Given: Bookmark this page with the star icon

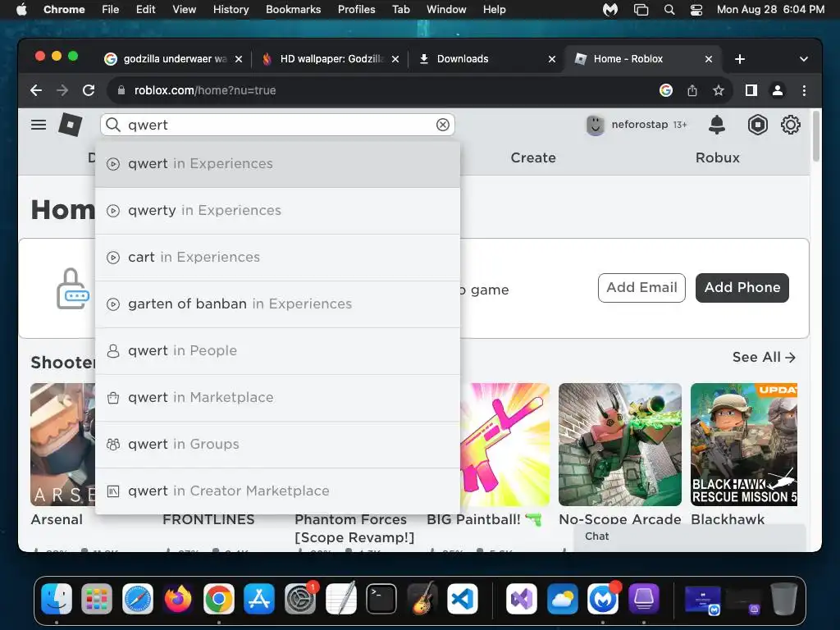Looking at the screenshot, I should 719,90.
